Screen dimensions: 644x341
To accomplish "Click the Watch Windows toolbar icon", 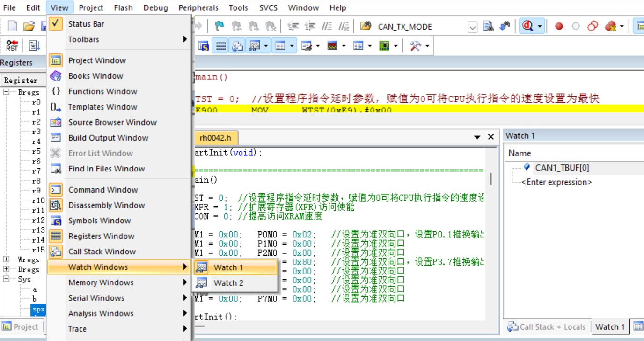I will point(254,45).
